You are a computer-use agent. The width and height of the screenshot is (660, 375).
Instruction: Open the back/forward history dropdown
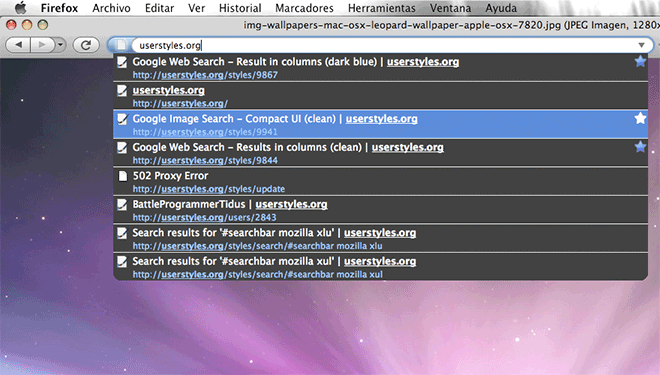click(x=61, y=45)
